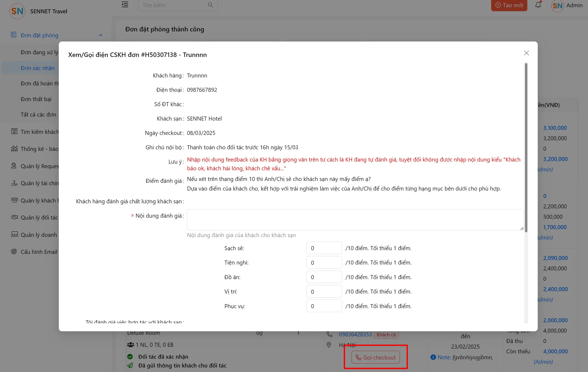This screenshot has height=372, width=588.
Task: Toggle the sidebar collapse menu icon
Action: pyautogui.click(x=125, y=5)
